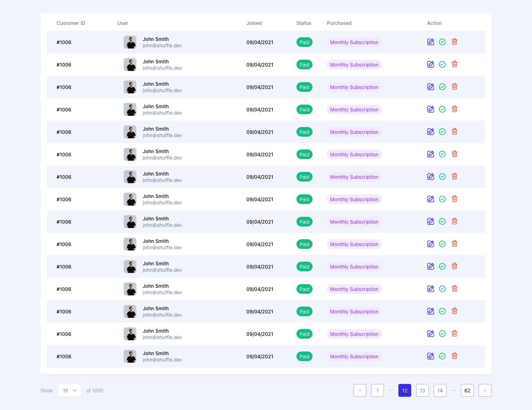Edit the customer in the fifth row
532x410 pixels.
click(x=430, y=132)
